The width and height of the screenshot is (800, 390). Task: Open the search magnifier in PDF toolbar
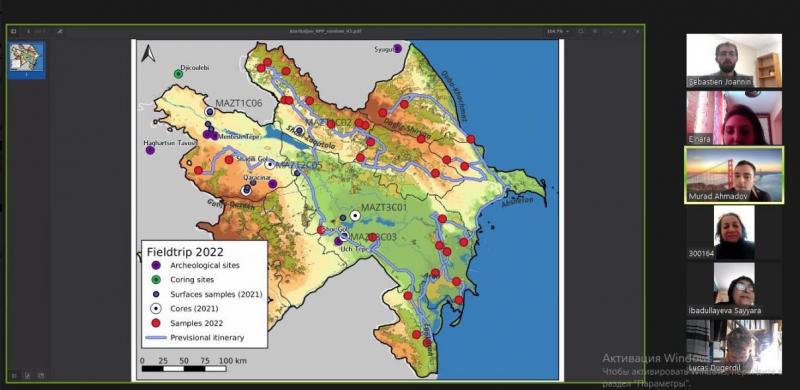pos(581,31)
